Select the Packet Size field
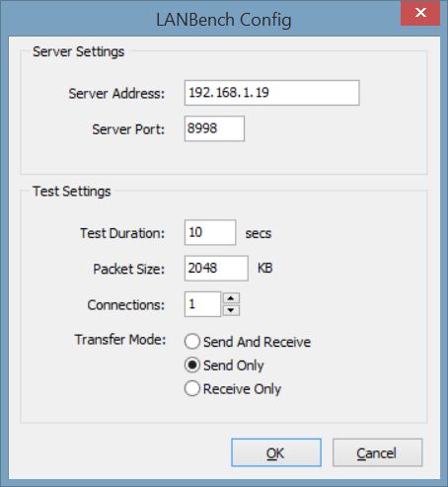 [x=216, y=268]
